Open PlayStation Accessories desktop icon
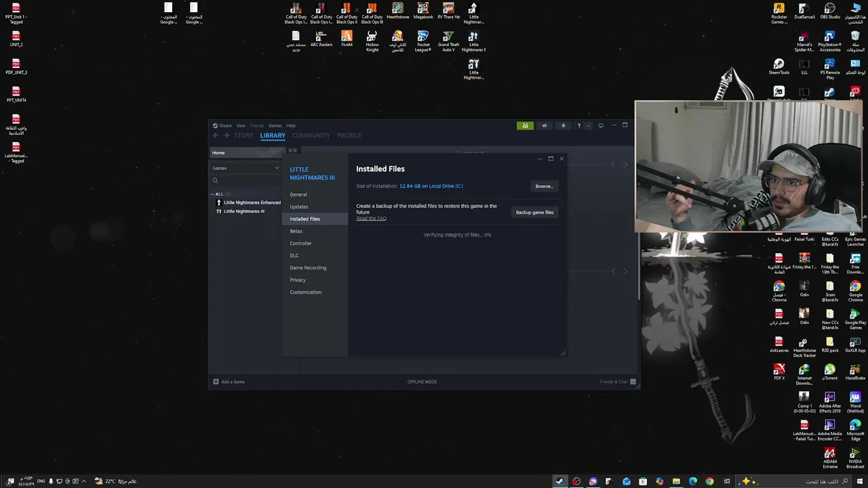Image resolution: width=868 pixels, height=488 pixels. (x=830, y=41)
